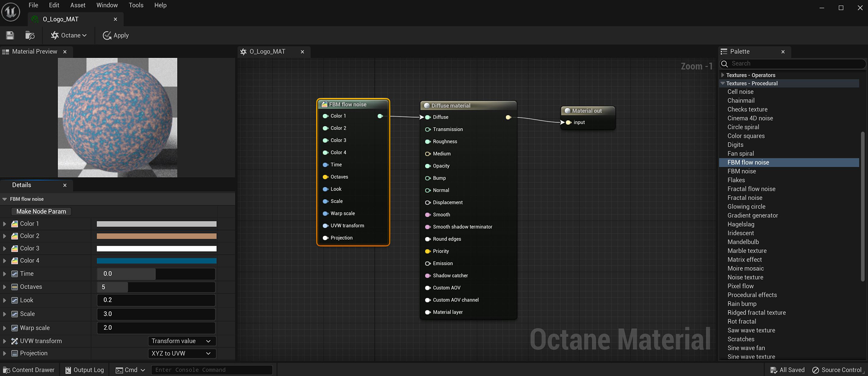Click the Palette Search field

pos(793,64)
